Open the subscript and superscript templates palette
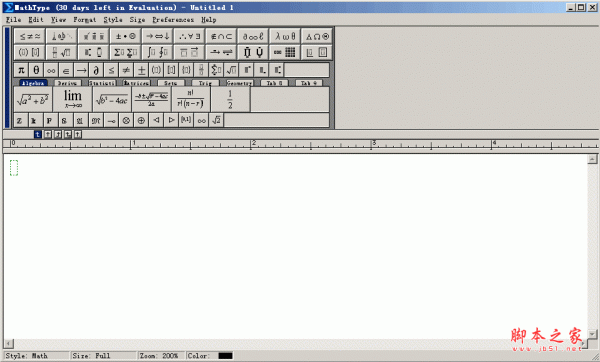This screenshot has height=362, width=600. pyautogui.click(x=93, y=52)
